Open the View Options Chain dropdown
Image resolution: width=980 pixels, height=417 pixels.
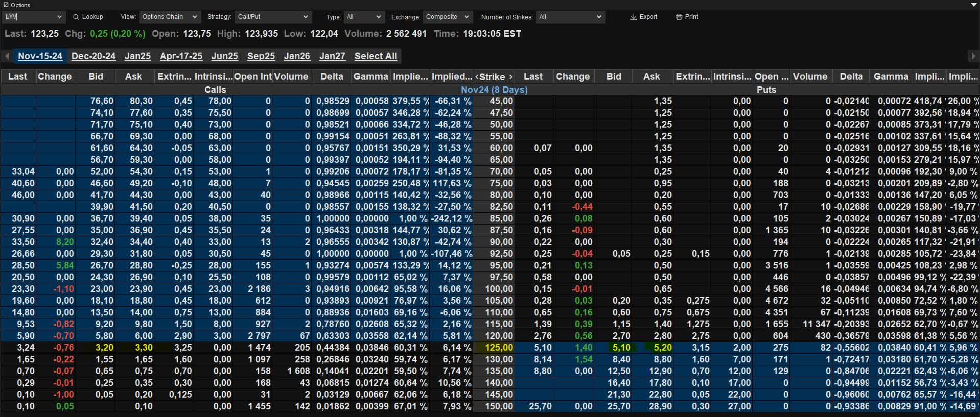169,17
